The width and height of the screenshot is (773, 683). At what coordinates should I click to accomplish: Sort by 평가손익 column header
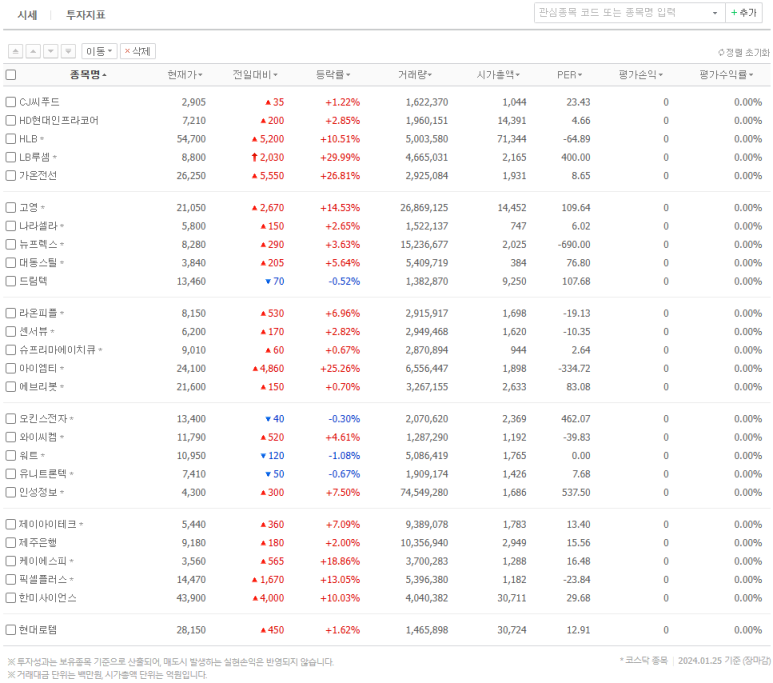click(x=641, y=75)
